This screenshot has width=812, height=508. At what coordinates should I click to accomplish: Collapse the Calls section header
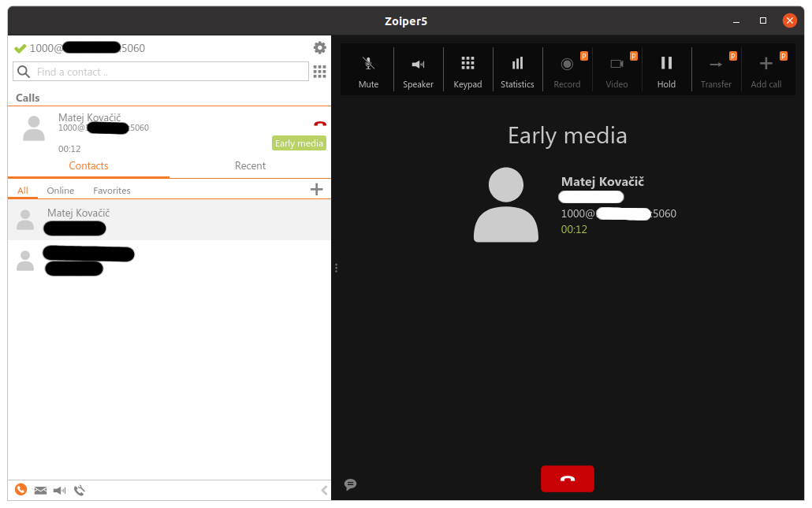[26, 98]
